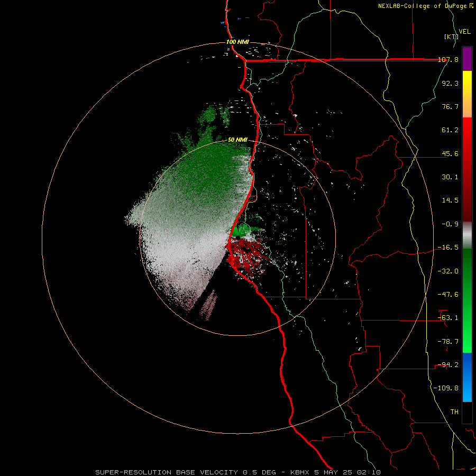Click the -109.8 legend value
Image resolution: width=476 pixels, height=476 pixels.
446,388
